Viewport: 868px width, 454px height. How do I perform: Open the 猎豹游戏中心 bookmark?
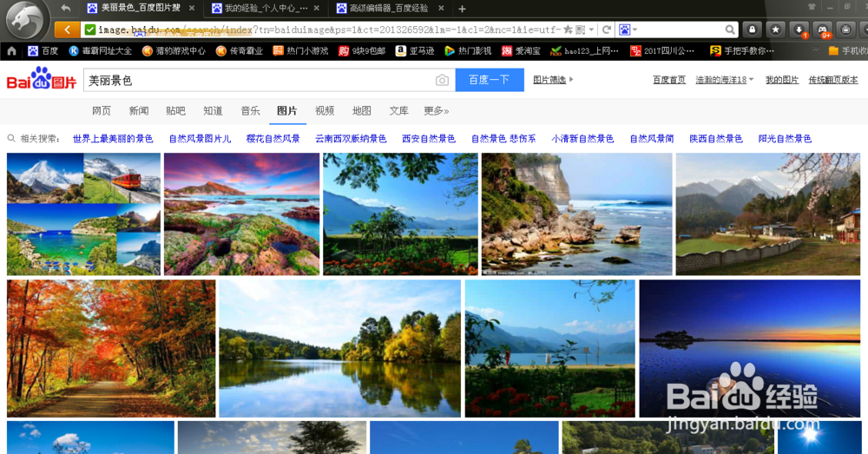174,51
